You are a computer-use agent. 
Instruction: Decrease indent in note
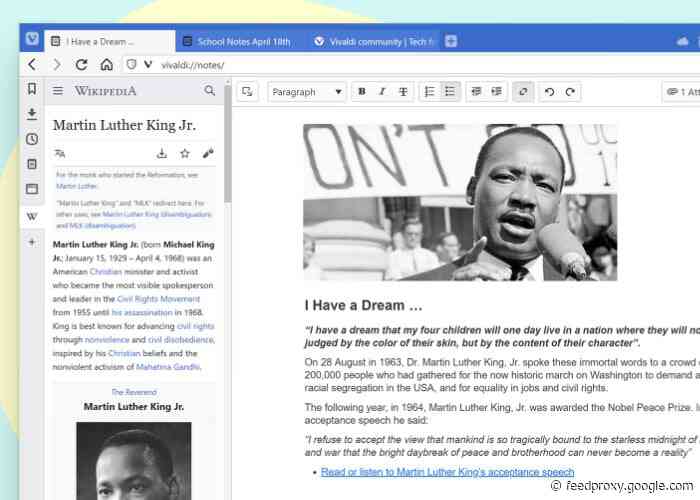pyautogui.click(x=476, y=92)
